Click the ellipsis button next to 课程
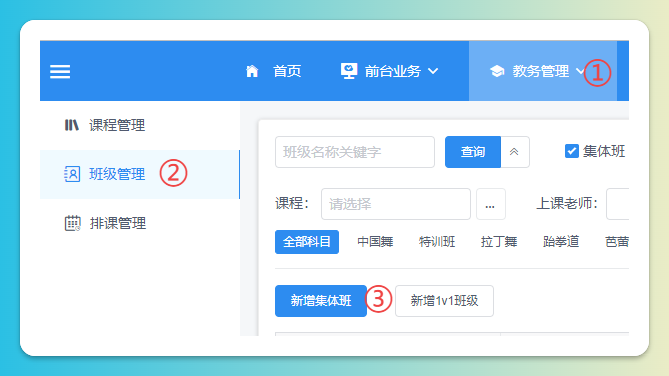The image size is (669, 376). click(491, 204)
